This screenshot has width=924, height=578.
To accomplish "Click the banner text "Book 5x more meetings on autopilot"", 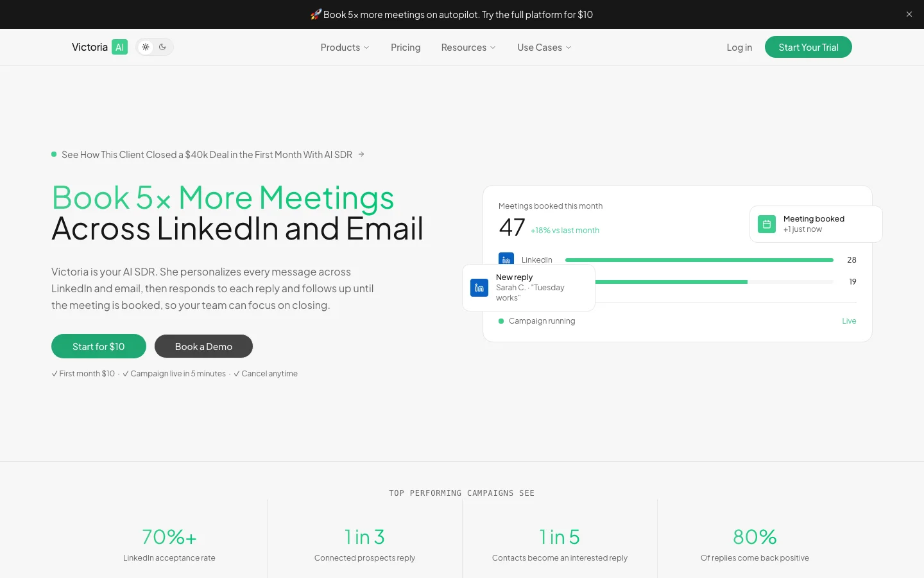I will 401,15.
